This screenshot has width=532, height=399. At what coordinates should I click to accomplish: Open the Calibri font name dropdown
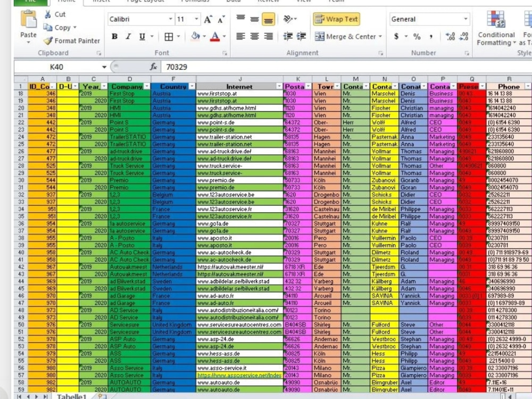(170, 19)
